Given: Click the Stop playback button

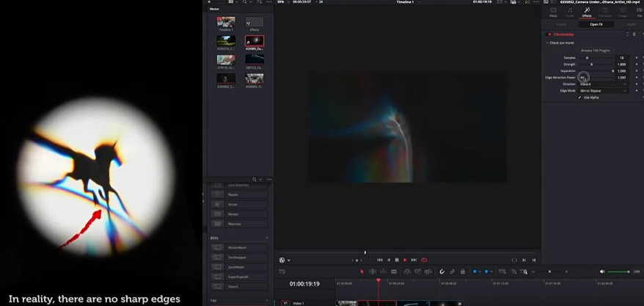Looking at the screenshot, I should coord(397,260).
